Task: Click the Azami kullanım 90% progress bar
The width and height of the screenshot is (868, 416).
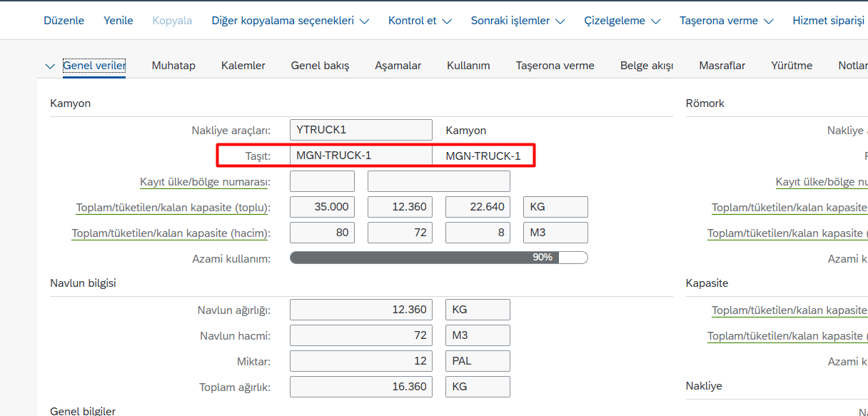Action: tap(439, 258)
